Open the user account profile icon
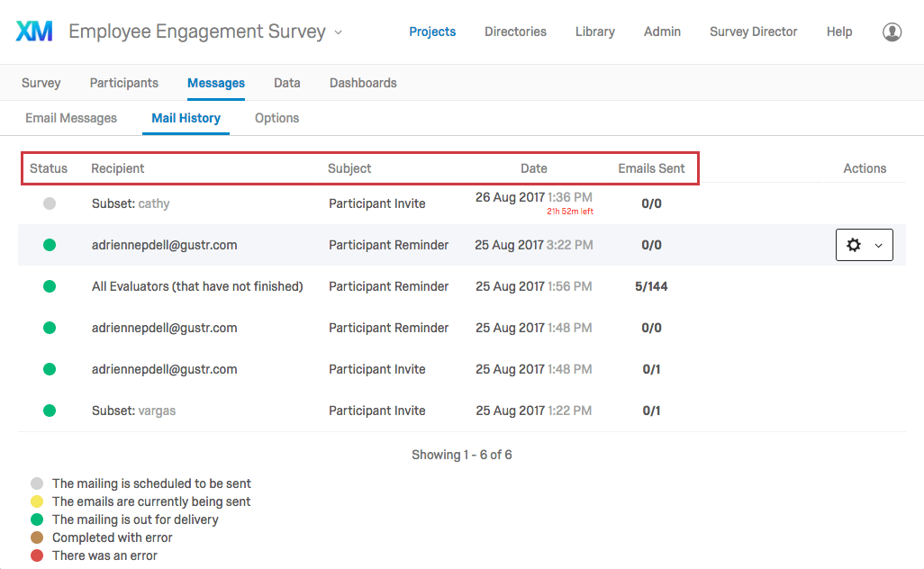Image resolution: width=924 pixels, height=569 pixels. point(892,32)
